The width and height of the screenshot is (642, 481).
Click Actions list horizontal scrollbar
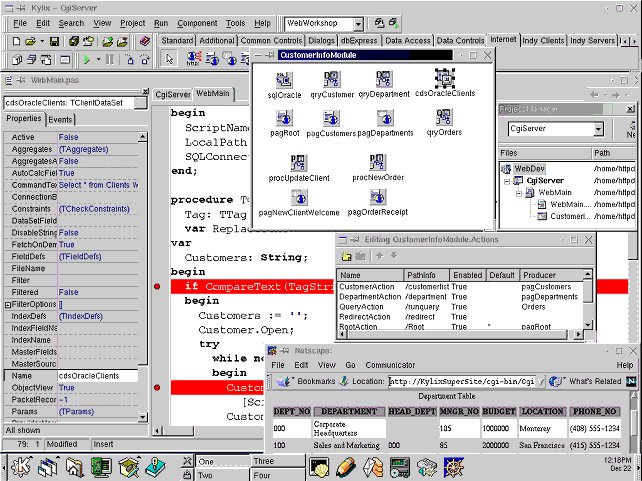pyautogui.click(x=460, y=334)
